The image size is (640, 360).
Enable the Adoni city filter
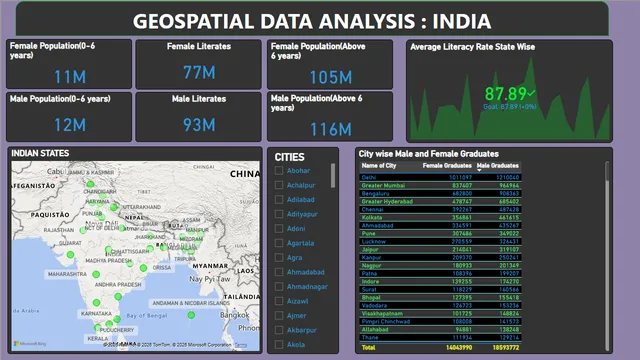click(x=279, y=229)
